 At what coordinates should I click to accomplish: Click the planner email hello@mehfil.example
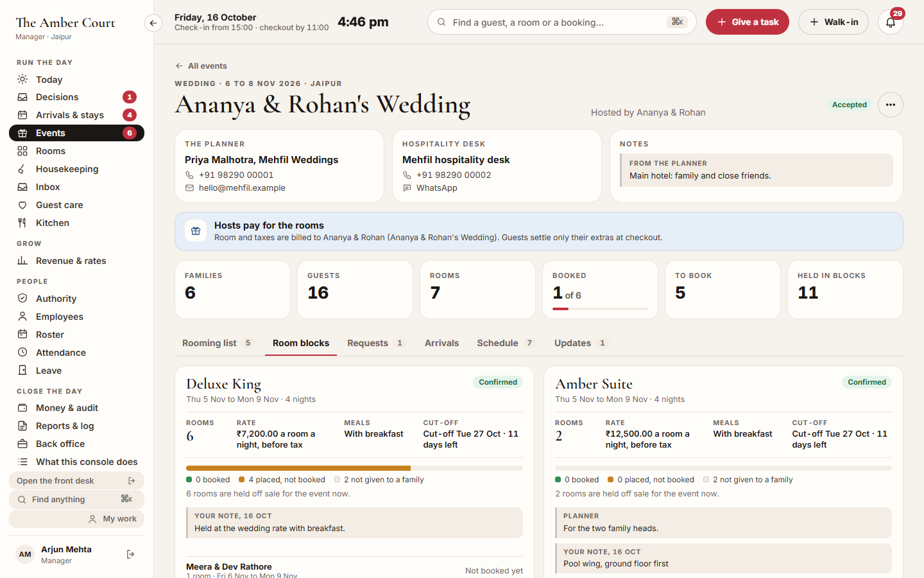pyautogui.click(x=242, y=188)
